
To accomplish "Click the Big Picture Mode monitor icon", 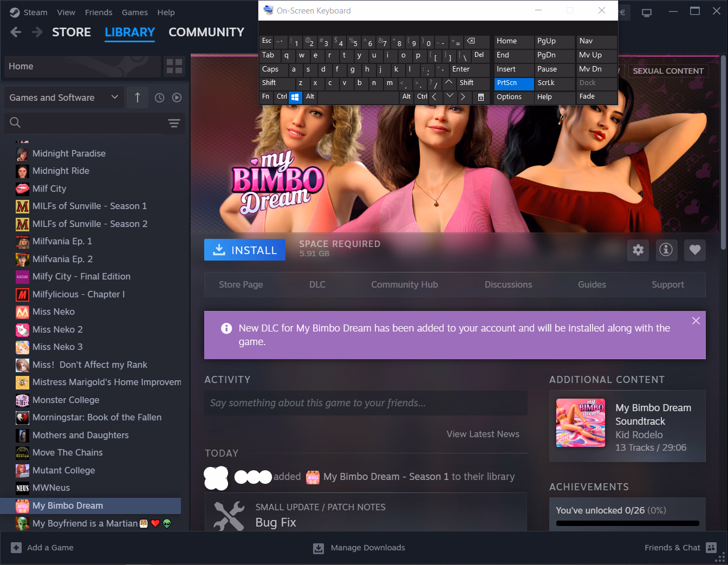I will [x=646, y=12].
